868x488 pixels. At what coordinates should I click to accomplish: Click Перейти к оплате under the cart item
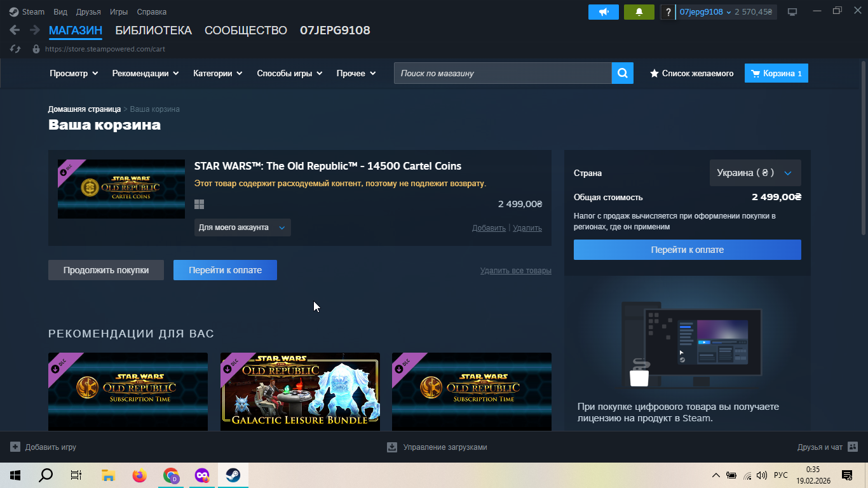[225, 270]
